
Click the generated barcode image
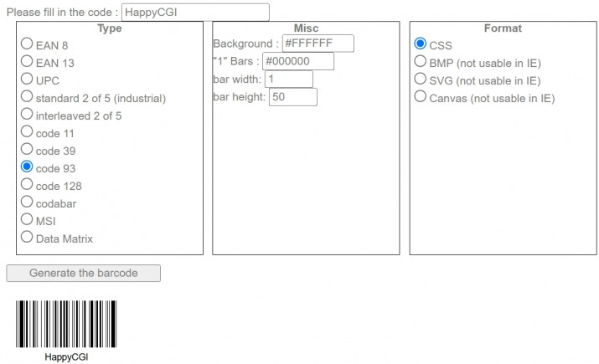[66, 324]
